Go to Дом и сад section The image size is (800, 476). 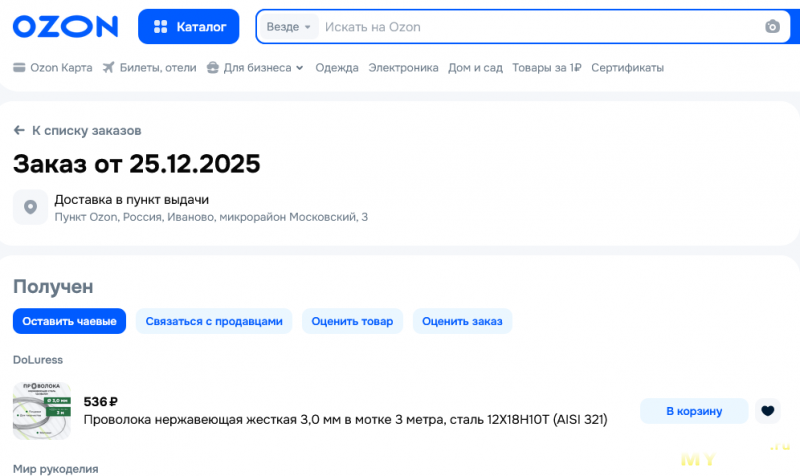pyautogui.click(x=475, y=68)
